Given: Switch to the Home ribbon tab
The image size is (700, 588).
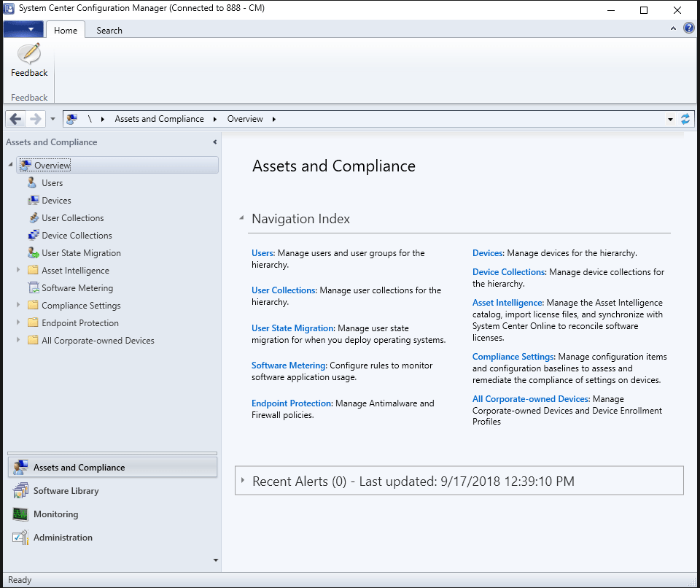Looking at the screenshot, I should [66, 31].
